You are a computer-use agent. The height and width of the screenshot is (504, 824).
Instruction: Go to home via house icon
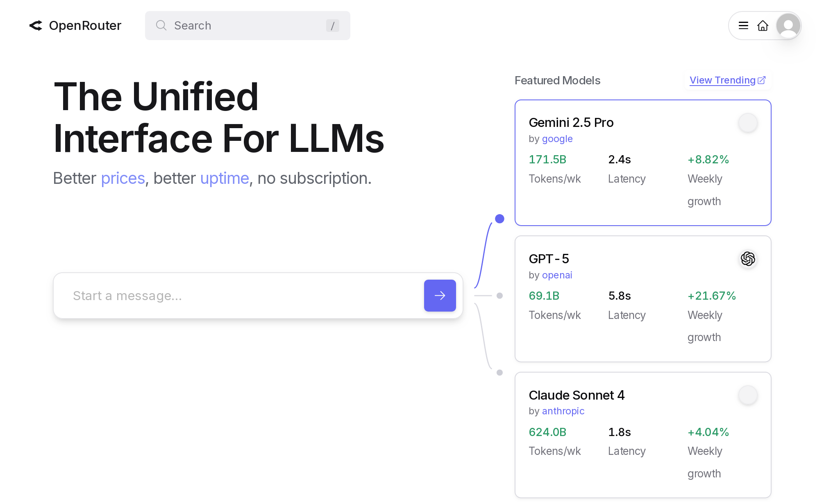tap(763, 26)
